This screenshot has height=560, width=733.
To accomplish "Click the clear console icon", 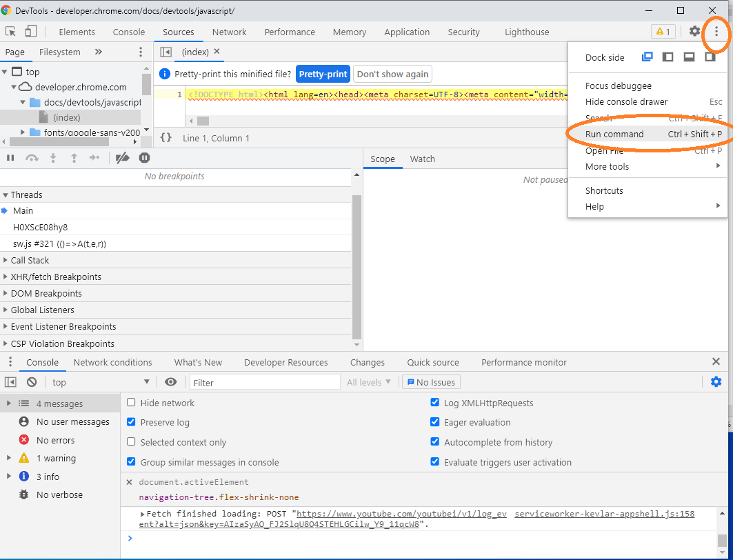I will click(32, 382).
